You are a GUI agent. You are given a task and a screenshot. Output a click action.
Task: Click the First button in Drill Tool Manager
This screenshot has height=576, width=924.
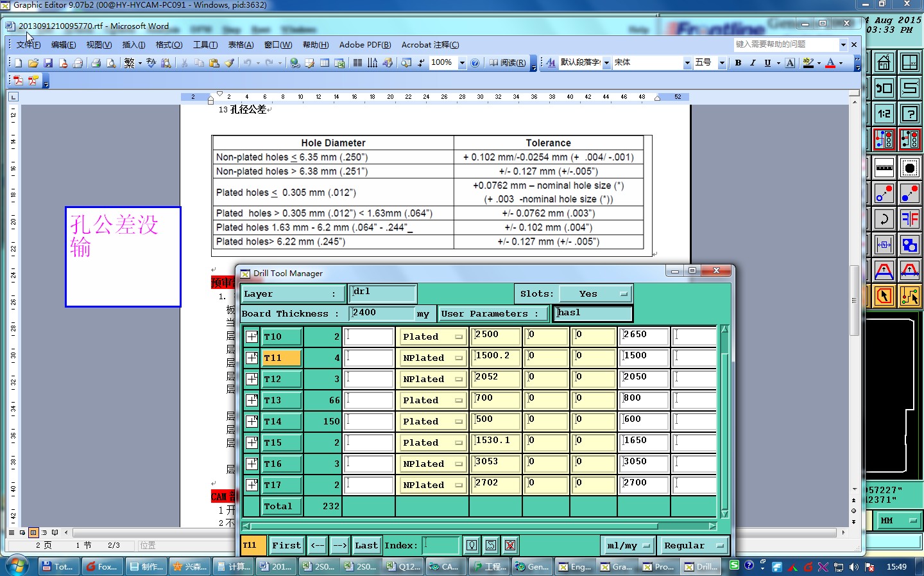(286, 545)
